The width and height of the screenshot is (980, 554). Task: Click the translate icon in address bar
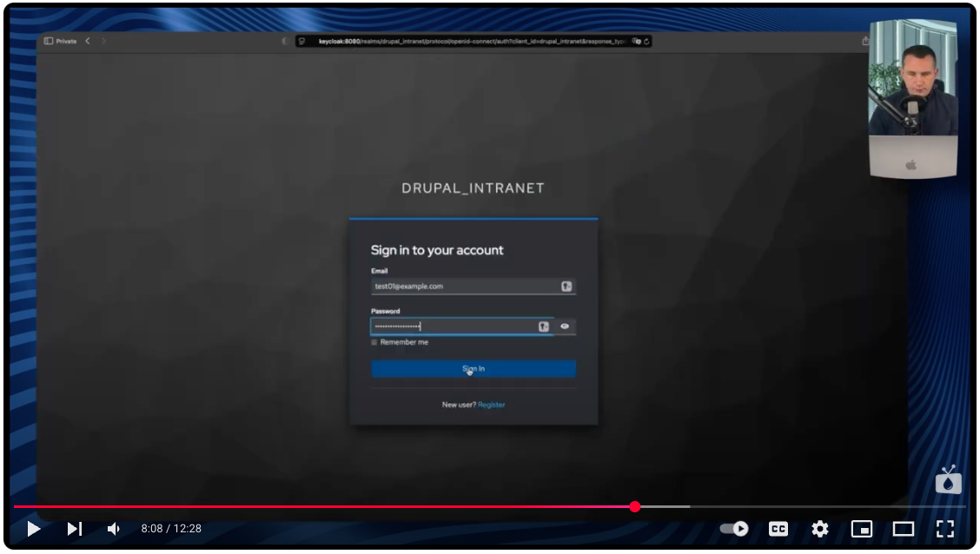tap(636, 41)
